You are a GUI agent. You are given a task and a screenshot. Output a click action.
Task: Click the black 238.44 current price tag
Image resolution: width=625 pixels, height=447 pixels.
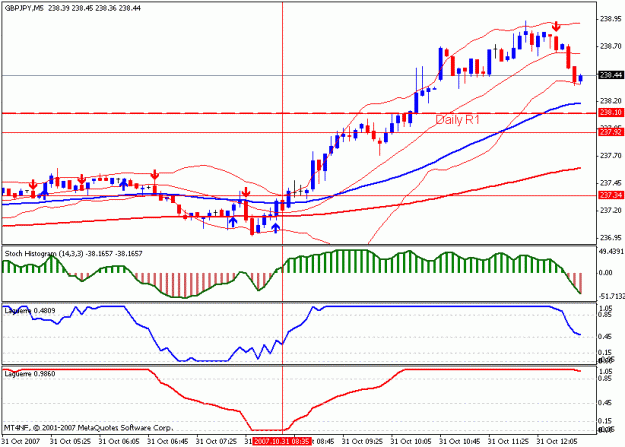611,75
